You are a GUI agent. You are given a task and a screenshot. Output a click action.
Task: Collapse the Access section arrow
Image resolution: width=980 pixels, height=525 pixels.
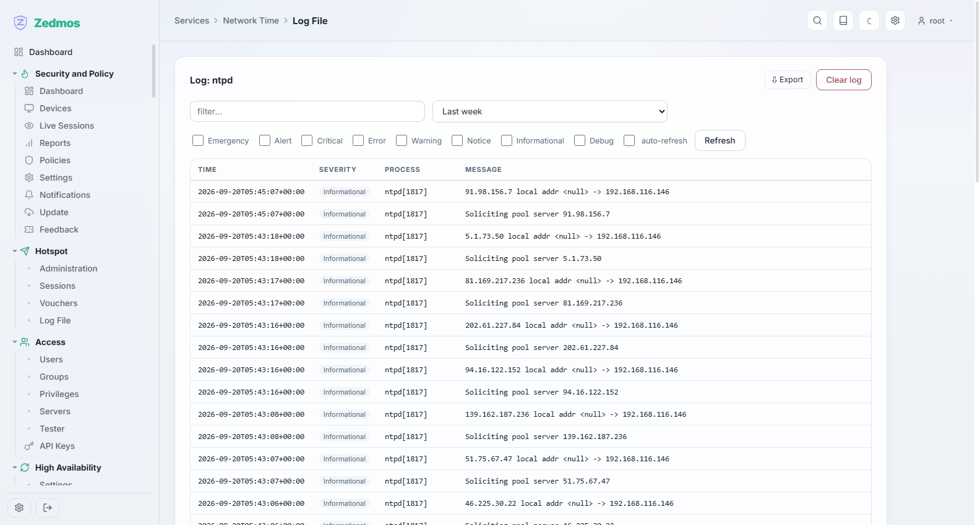click(15, 342)
